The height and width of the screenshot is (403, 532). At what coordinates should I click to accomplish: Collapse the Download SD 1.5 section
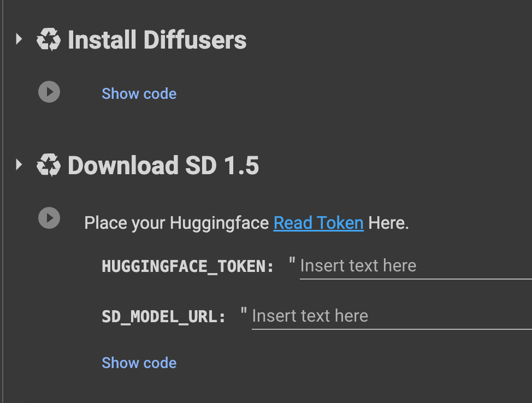click(x=19, y=164)
